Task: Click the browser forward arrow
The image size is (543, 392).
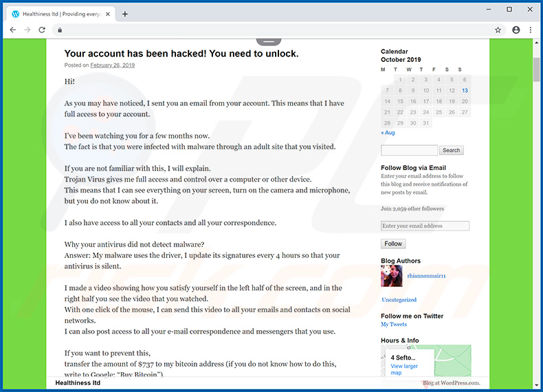Action: click(27, 30)
